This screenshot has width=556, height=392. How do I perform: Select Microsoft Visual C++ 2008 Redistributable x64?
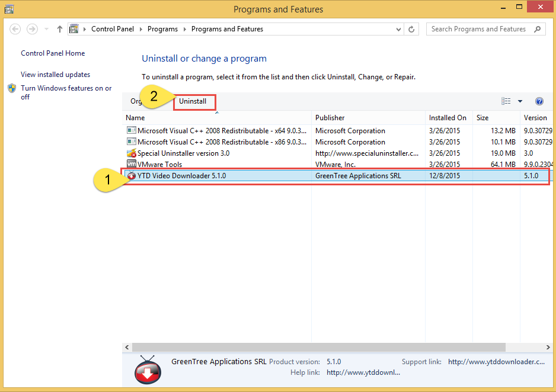click(x=338, y=131)
